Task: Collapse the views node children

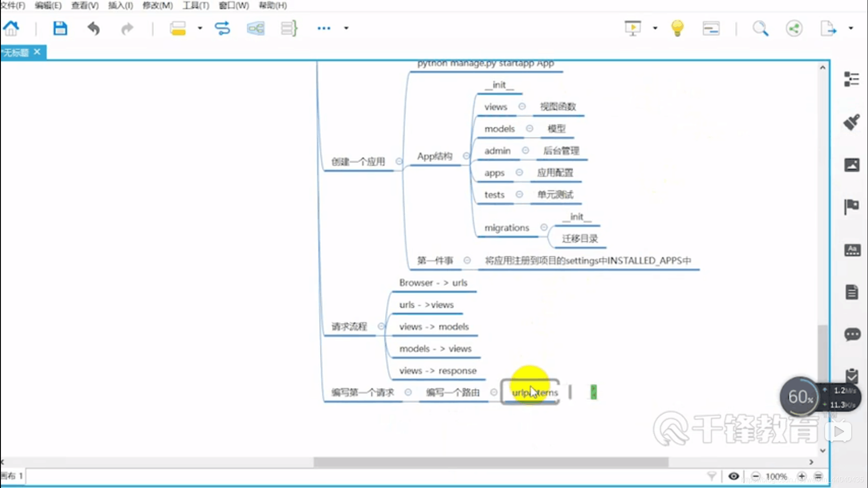Action: coord(522,107)
